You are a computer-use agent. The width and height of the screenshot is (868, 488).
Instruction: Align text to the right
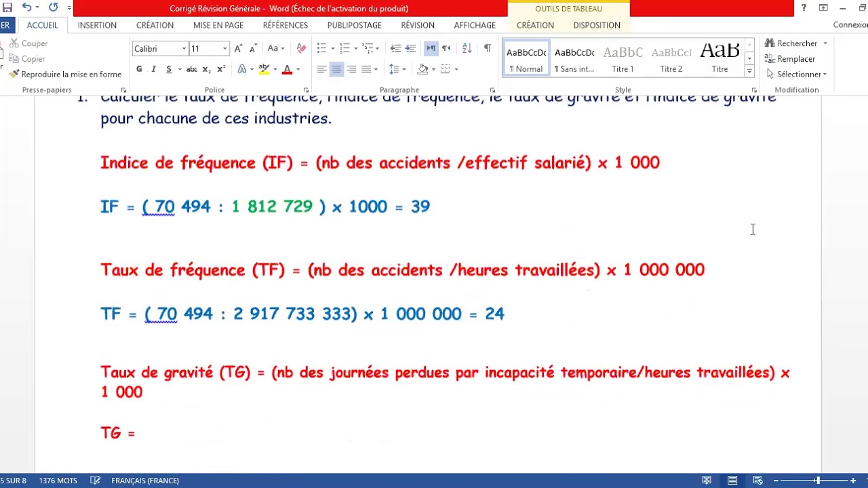tap(351, 69)
